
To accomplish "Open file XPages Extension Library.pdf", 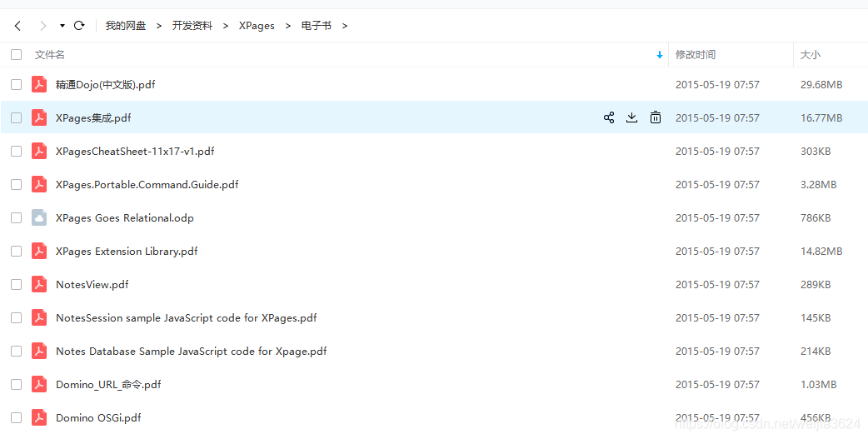I will point(127,252).
